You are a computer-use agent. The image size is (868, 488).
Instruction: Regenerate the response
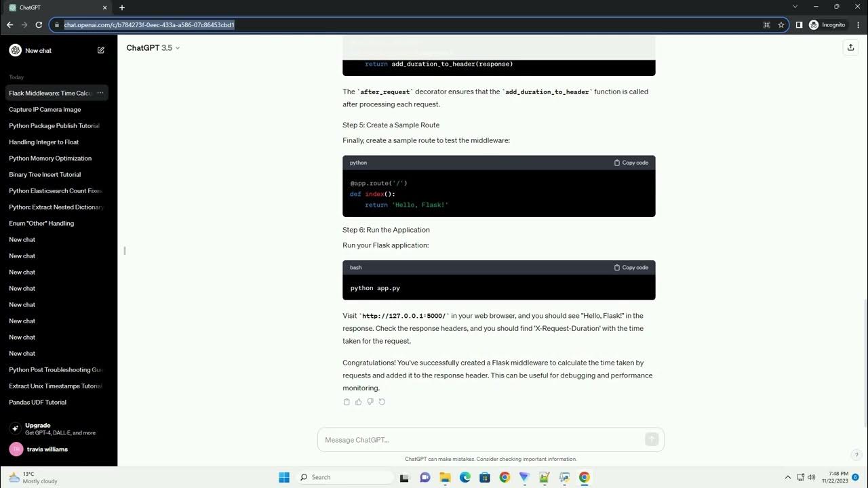tap(382, 402)
